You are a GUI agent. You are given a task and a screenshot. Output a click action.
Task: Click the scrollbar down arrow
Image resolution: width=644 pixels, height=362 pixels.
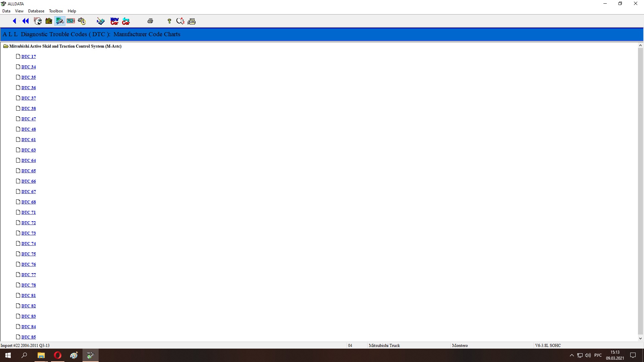click(640, 339)
